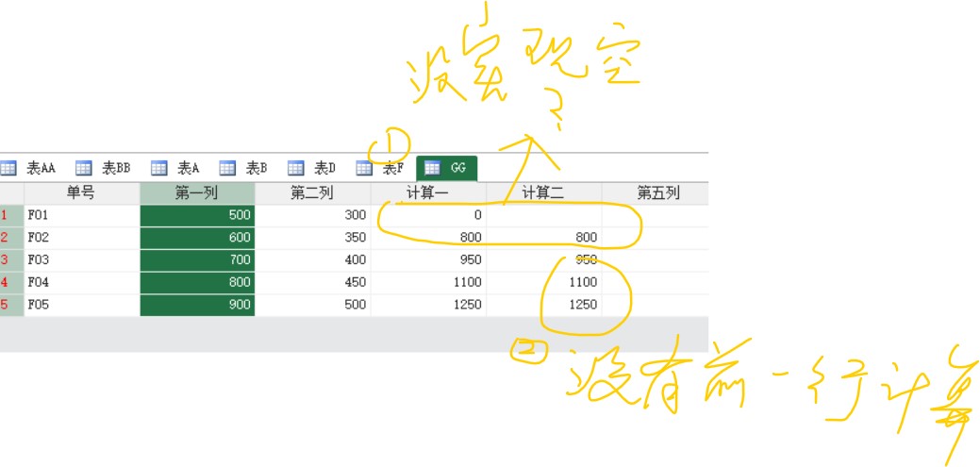The image size is (980, 467).
Task: Switch to the 表AA tab
Action: tap(28, 168)
